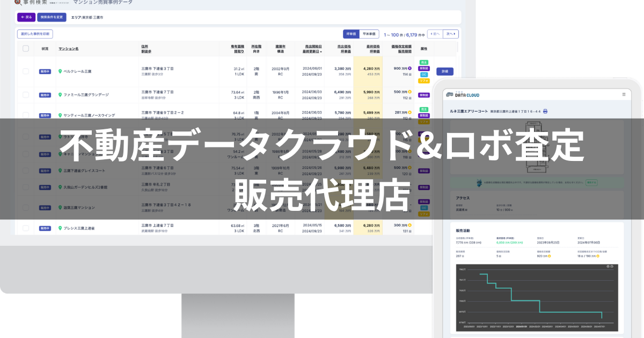Viewport: 644px width, 338px height.
Task: Sort by 売出価格 column header
Action: click(344, 46)
